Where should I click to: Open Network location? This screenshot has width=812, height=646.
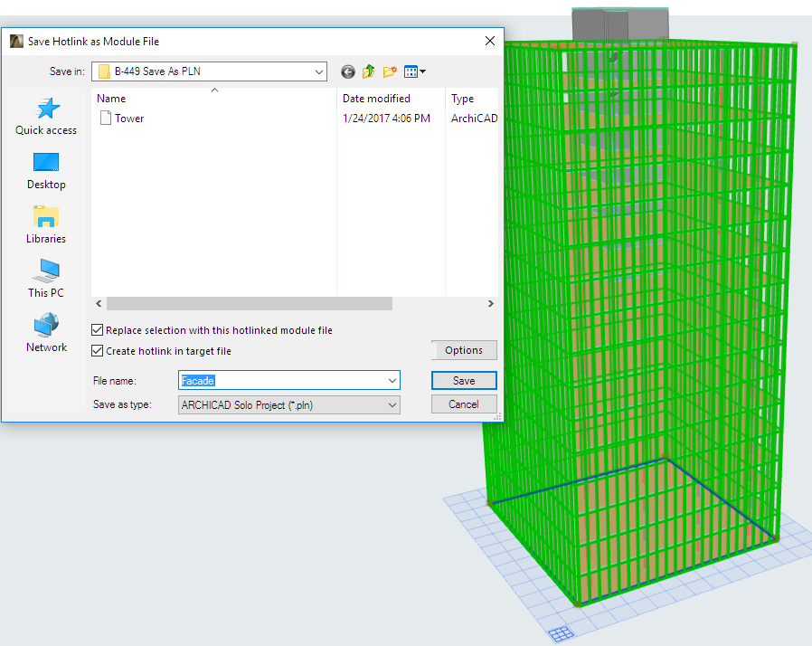[46, 334]
